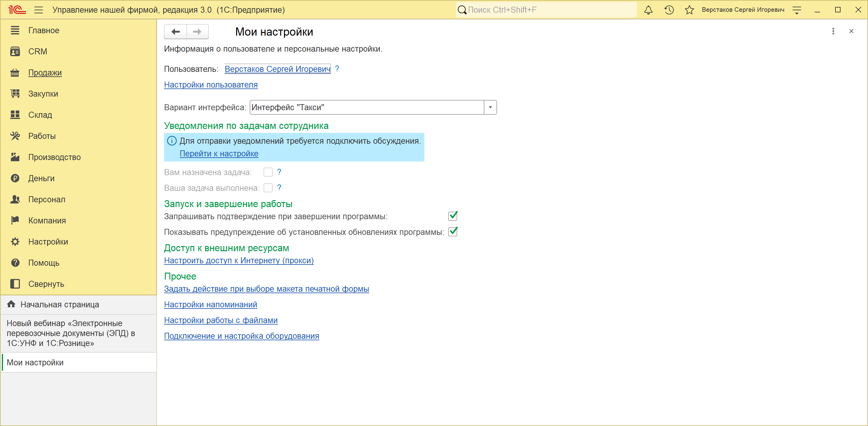Click the Персонал people icon
The image size is (868, 426).
[x=15, y=199]
